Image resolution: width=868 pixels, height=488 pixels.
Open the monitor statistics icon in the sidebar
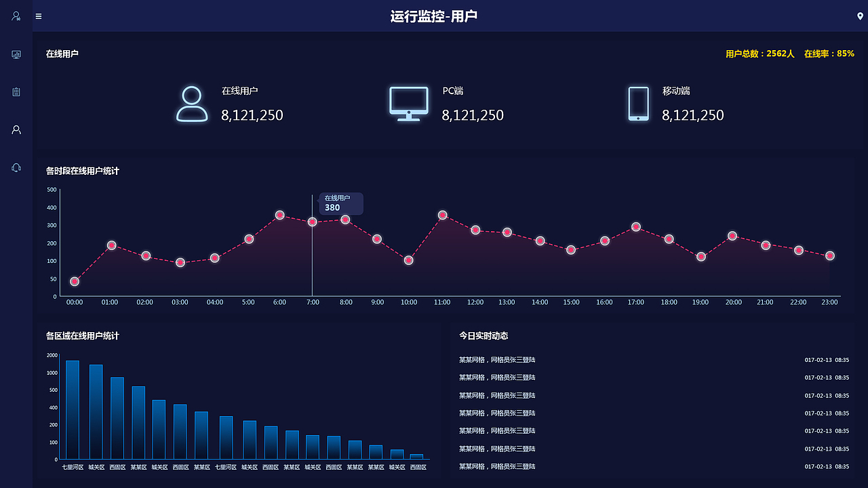click(16, 54)
